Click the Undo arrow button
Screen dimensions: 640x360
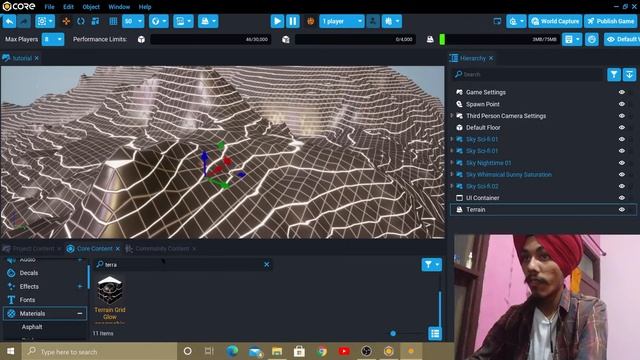click(9, 21)
